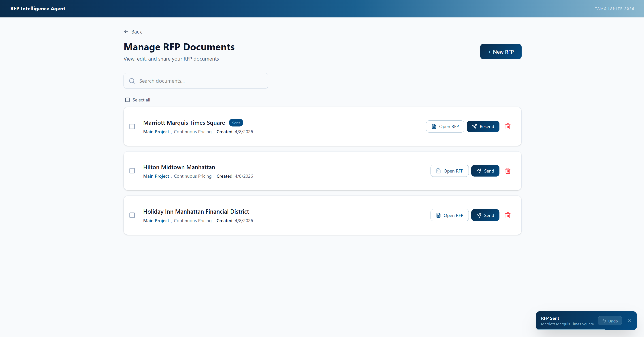Click the Sent status badge on Marriott

[x=236, y=123]
